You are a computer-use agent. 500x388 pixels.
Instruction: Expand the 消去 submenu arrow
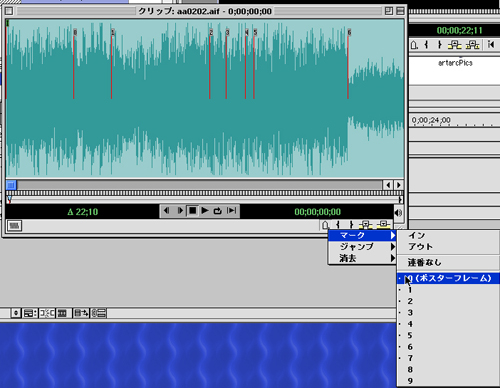pyautogui.click(x=393, y=258)
